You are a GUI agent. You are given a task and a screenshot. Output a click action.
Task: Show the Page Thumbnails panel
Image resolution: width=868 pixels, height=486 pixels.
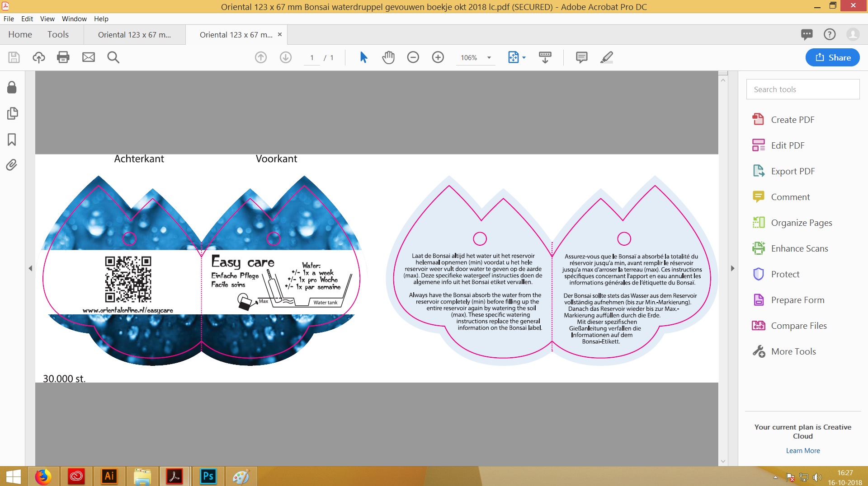pos(12,113)
